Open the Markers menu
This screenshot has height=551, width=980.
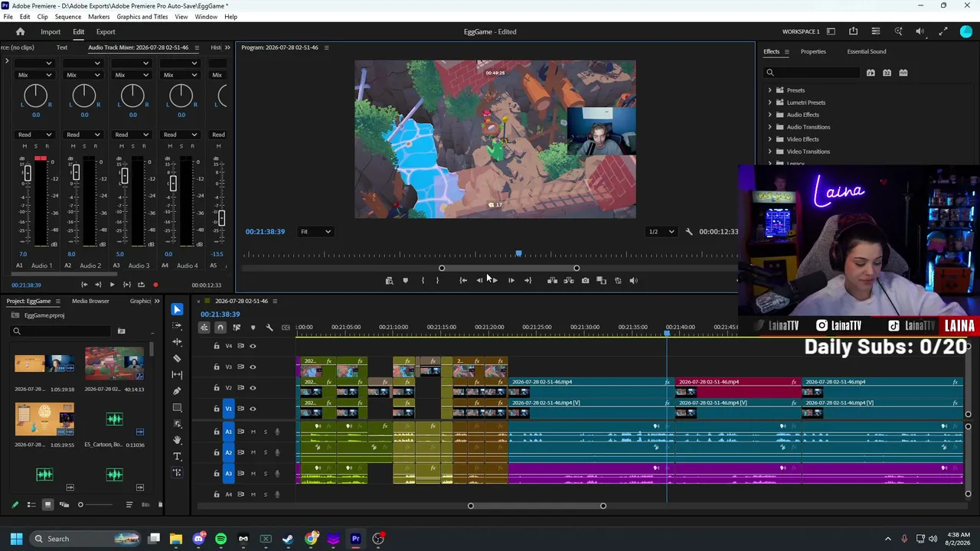tap(99, 17)
